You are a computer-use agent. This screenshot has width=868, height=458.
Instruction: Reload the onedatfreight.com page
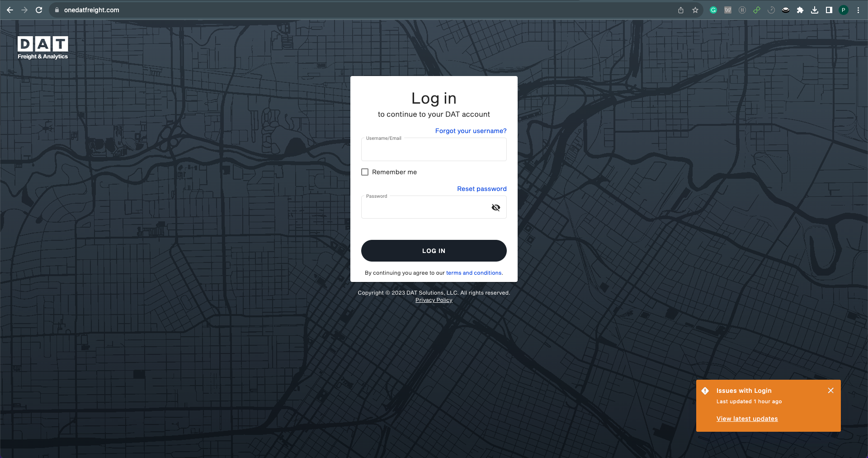[39, 10]
